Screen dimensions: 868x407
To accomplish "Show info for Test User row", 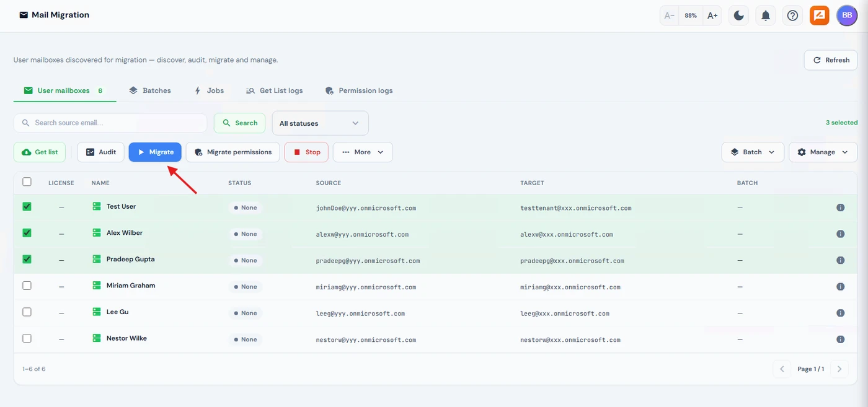I will pyautogui.click(x=841, y=208).
